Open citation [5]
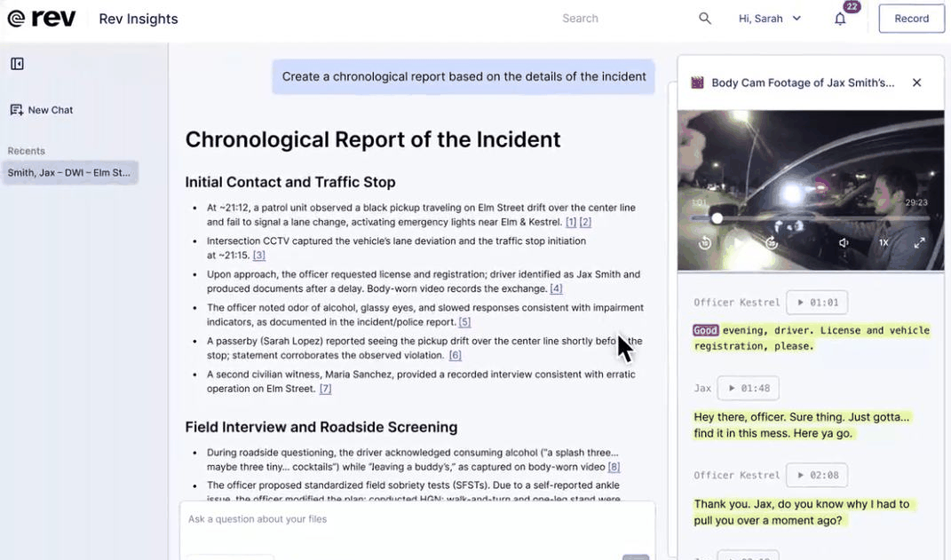951x560 pixels. point(464,322)
